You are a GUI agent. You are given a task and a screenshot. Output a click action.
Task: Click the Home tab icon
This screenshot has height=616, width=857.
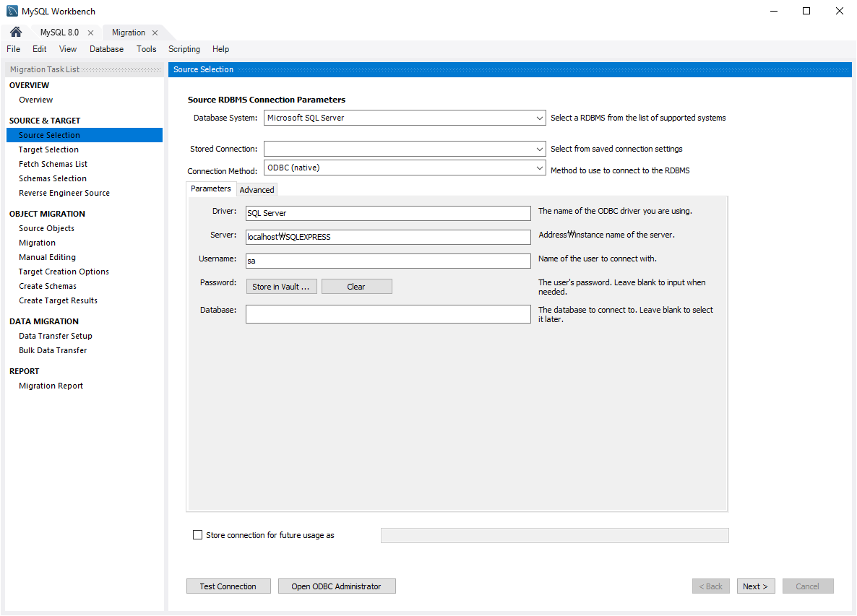click(x=16, y=32)
